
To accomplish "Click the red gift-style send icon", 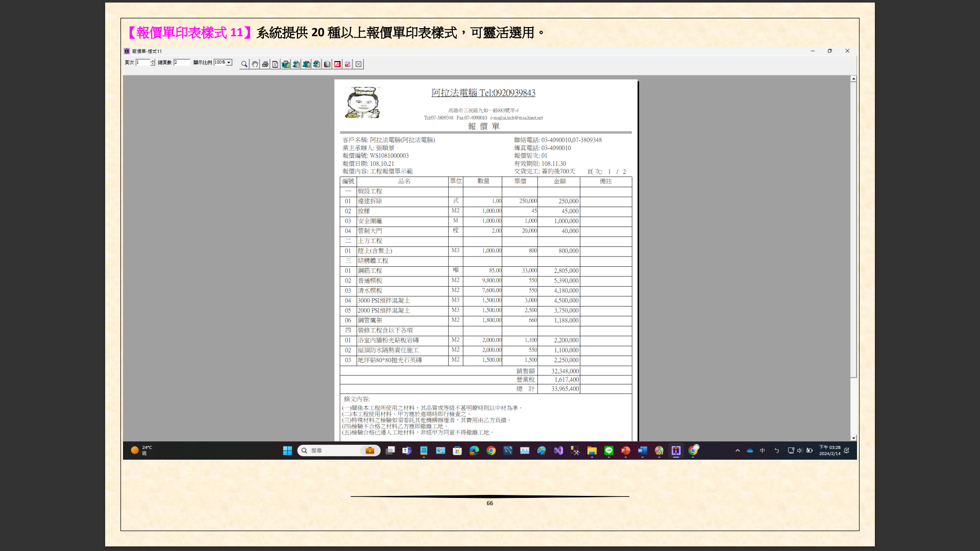I will click(348, 64).
